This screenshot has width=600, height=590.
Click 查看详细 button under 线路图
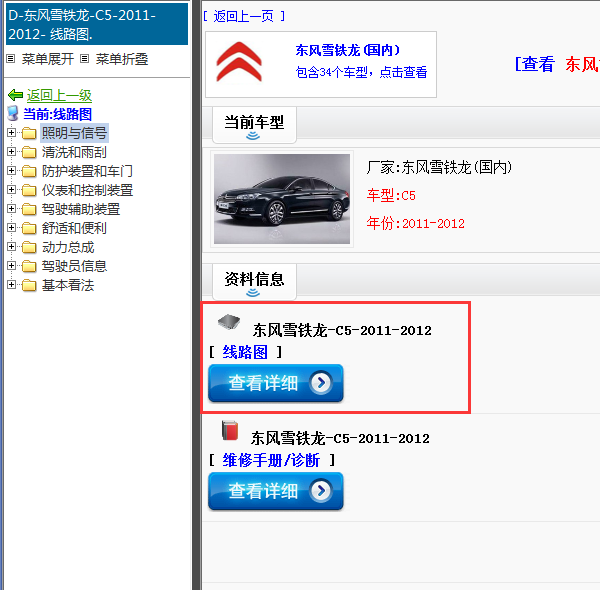(x=276, y=383)
